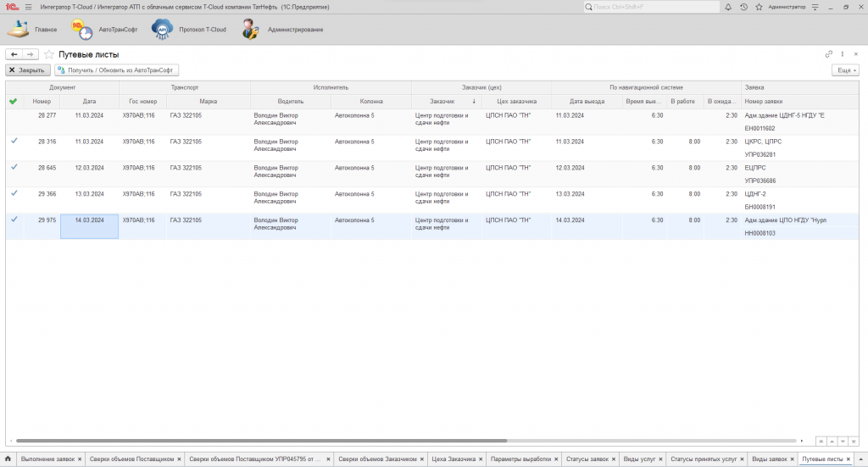This screenshot has width=868, height=467.
Task: Expand the open tabs list arrow
Action: click(x=860, y=459)
